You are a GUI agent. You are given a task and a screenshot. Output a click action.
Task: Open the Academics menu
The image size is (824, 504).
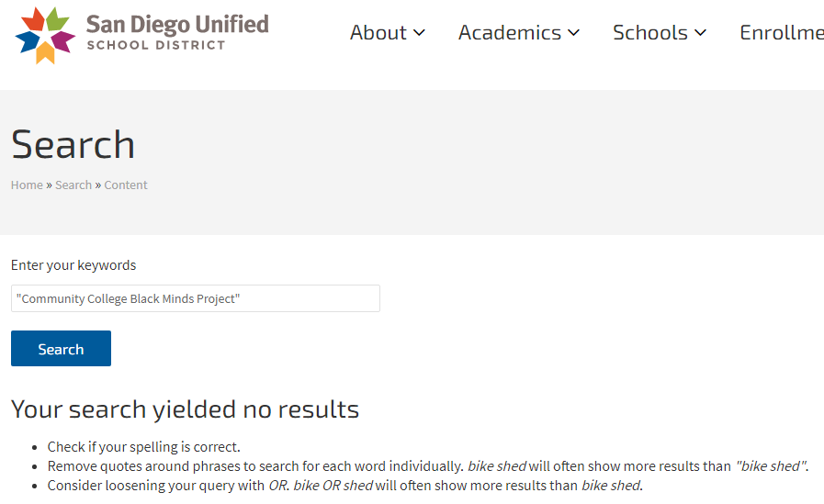509,32
